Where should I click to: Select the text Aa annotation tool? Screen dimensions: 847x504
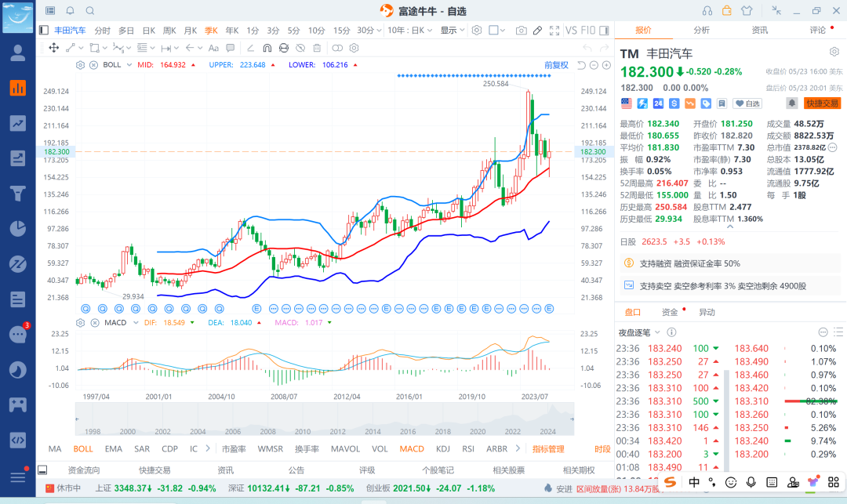(213, 48)
